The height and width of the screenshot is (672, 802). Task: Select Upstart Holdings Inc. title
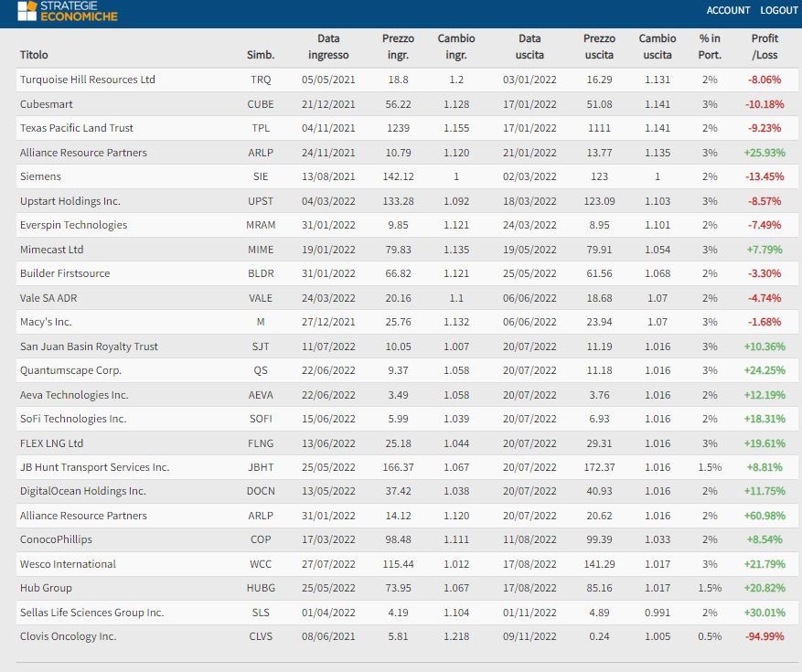(70, 201)
